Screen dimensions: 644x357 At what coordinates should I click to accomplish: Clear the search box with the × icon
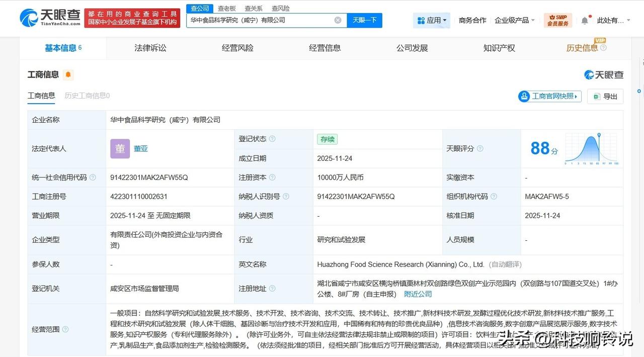(x=338, y=20)
